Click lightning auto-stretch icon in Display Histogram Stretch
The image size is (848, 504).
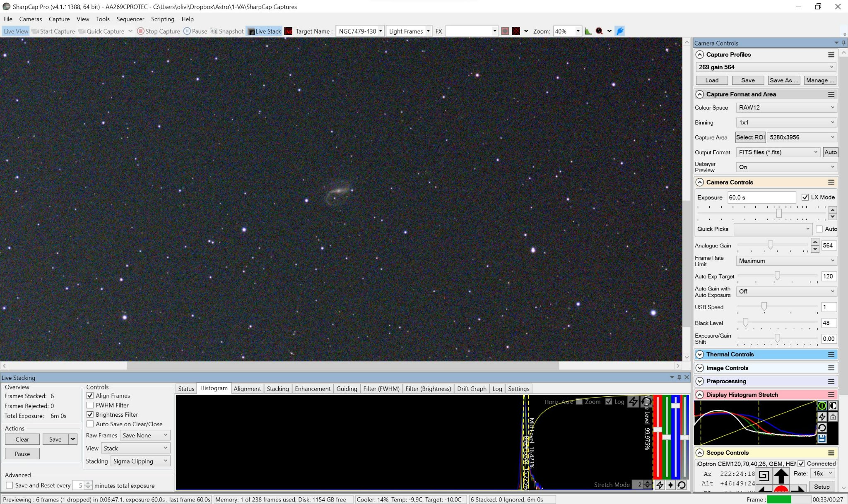[x=822, y=417]
